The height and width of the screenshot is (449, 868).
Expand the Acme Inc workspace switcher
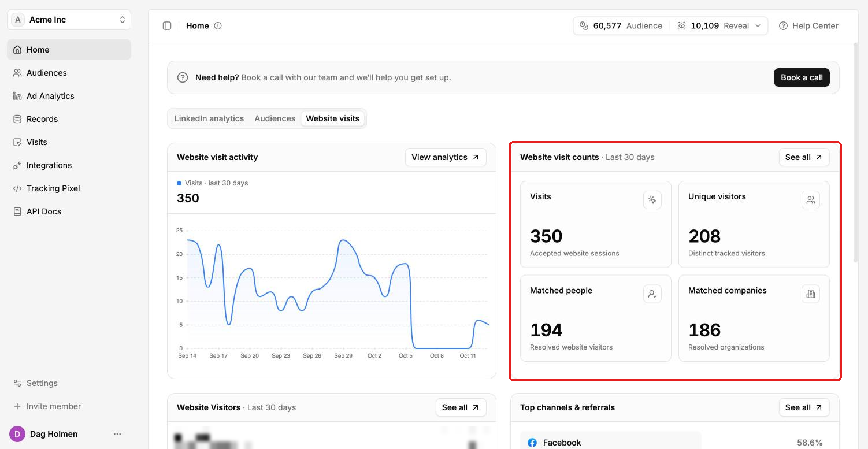[x=69, y=20]
